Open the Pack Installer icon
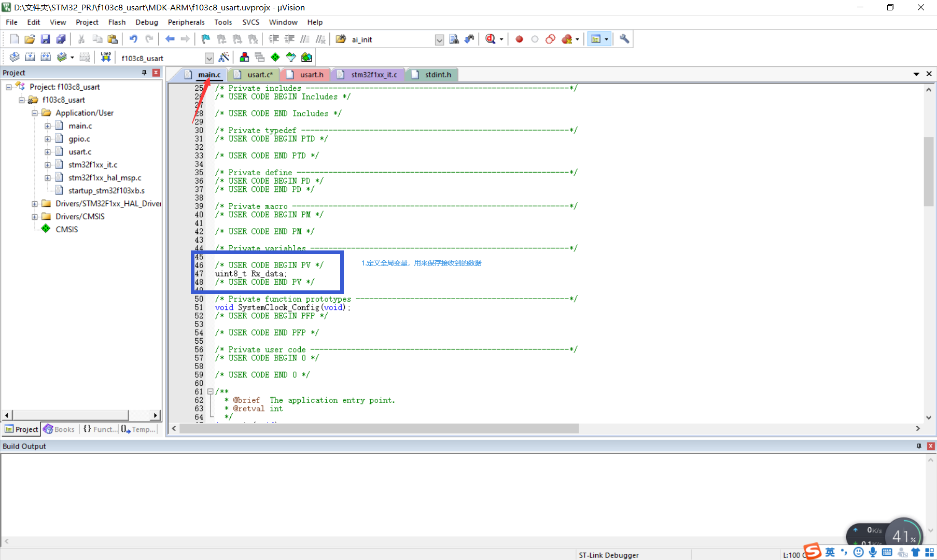The width and height of the screenshot is (937, 560). tap(307, 58)
